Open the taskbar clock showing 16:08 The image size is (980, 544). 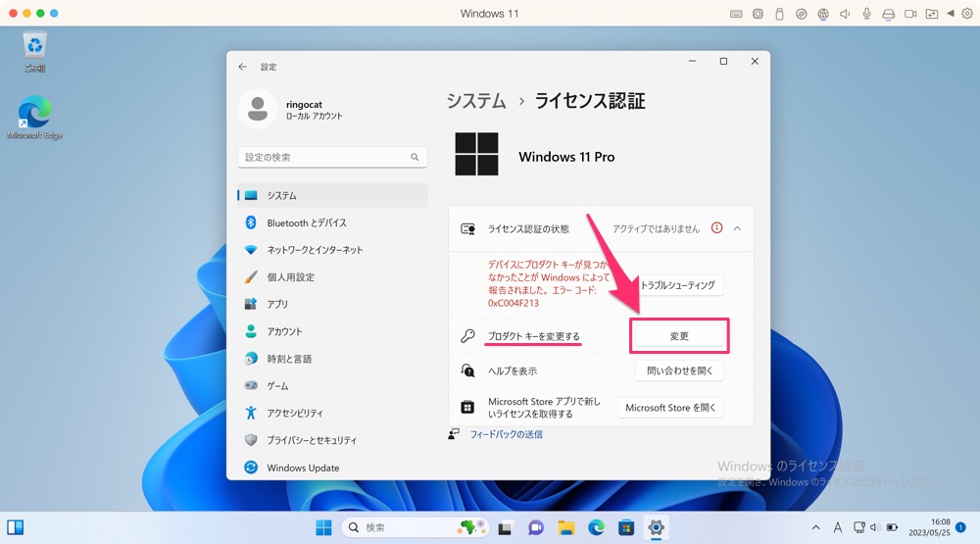(x=929, y=527)
